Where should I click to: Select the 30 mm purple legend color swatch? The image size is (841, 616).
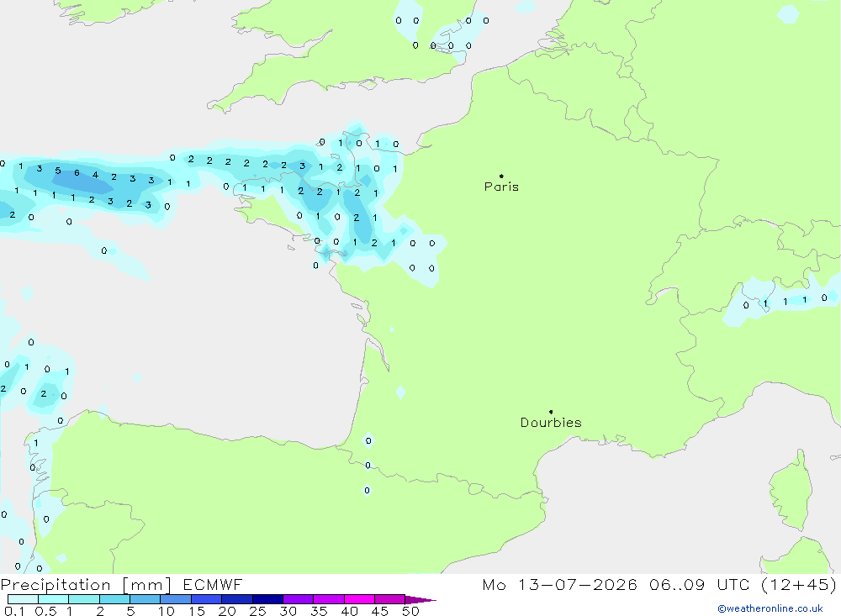(298, 599)
